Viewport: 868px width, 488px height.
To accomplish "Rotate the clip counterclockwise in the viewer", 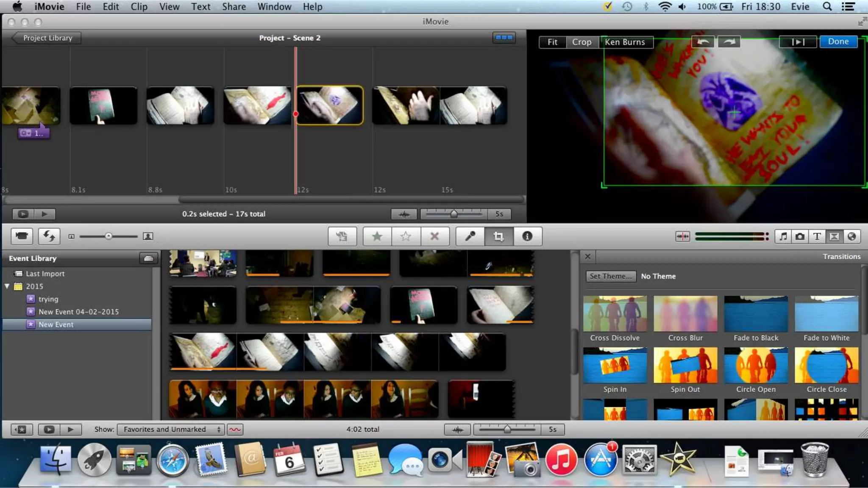I will 703,42.
